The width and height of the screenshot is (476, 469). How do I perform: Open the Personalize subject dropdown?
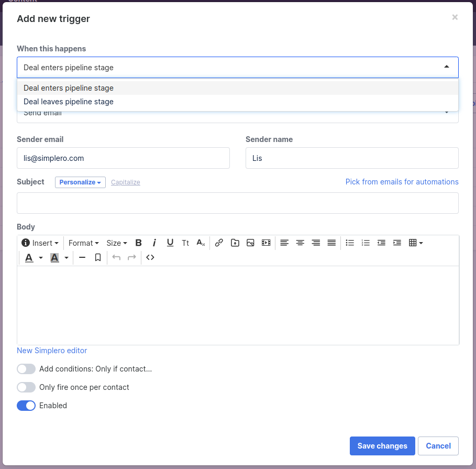80,182
